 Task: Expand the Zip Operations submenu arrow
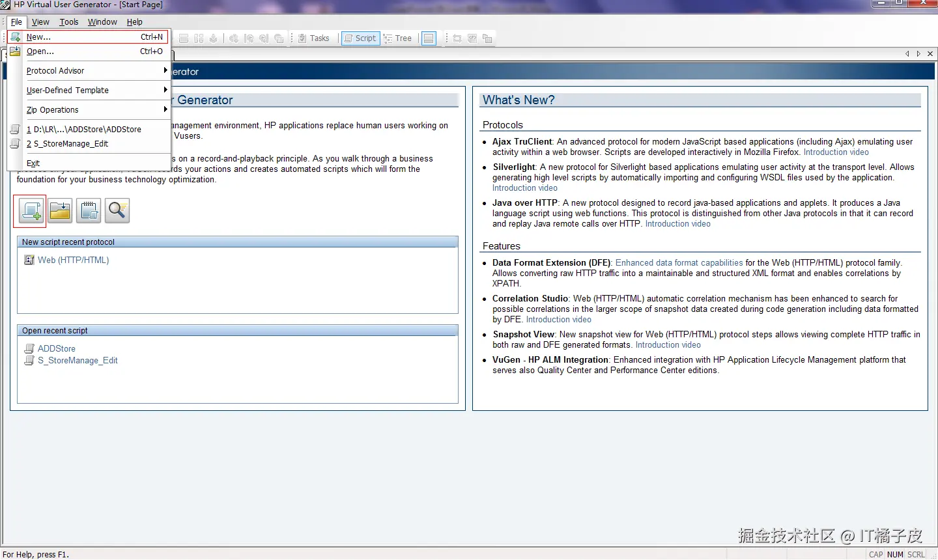[165, 109]
